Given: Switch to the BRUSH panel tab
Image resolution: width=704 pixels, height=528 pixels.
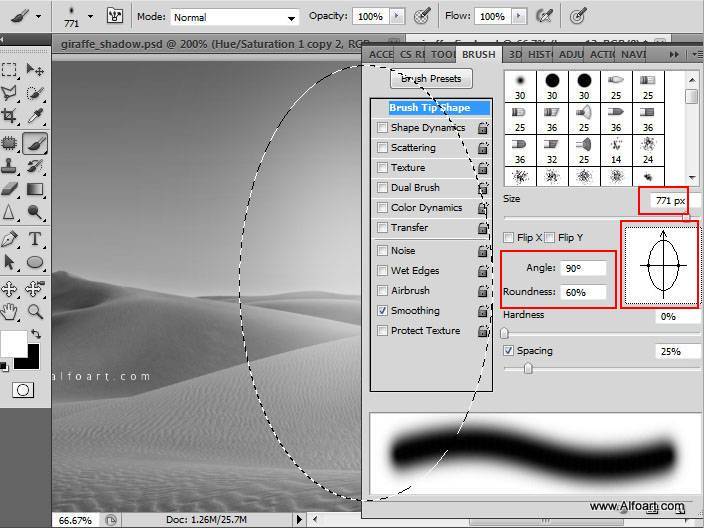Looking at the screenshot, I should 478,54.
